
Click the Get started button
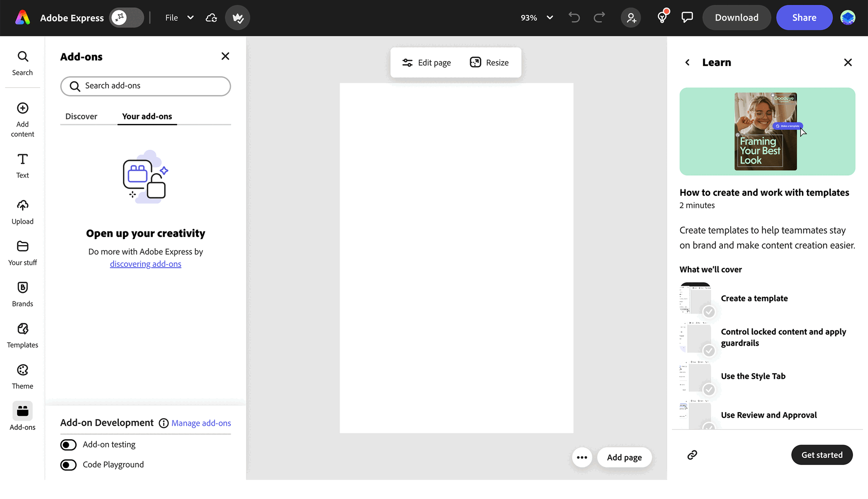(821, 455)
